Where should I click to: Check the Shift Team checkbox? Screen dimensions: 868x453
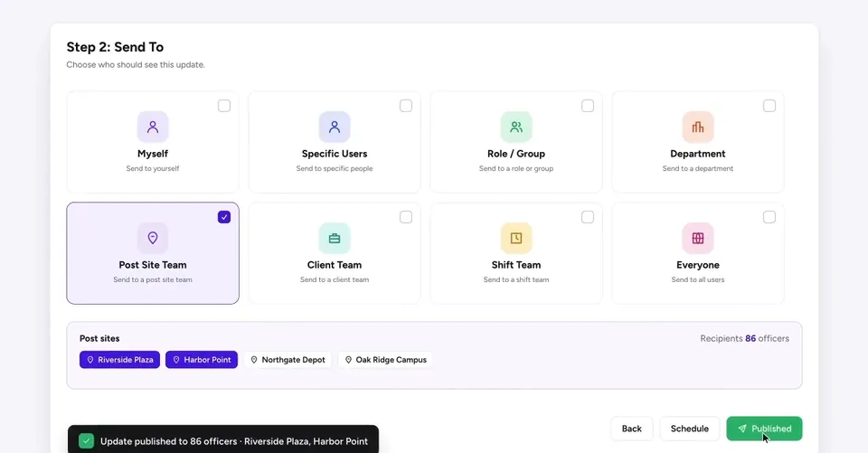[x=588, y=217]
